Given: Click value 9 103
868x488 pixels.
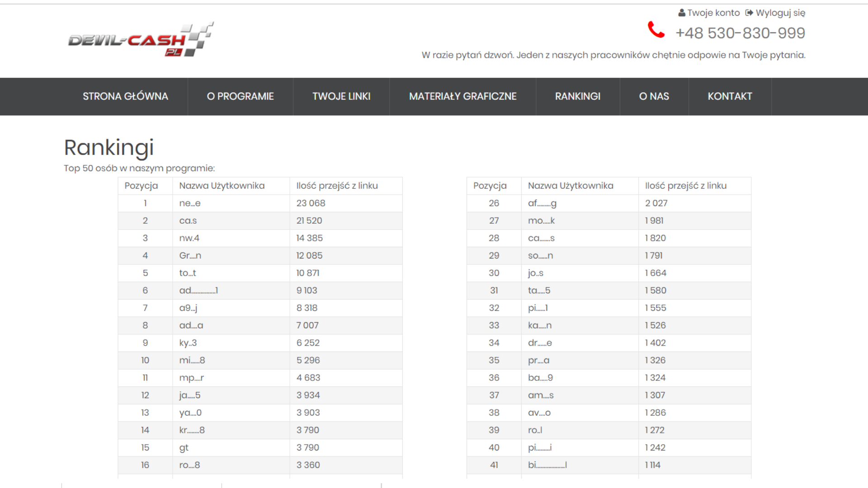Looking at the screenshot, I should click(x=307, y=291).
